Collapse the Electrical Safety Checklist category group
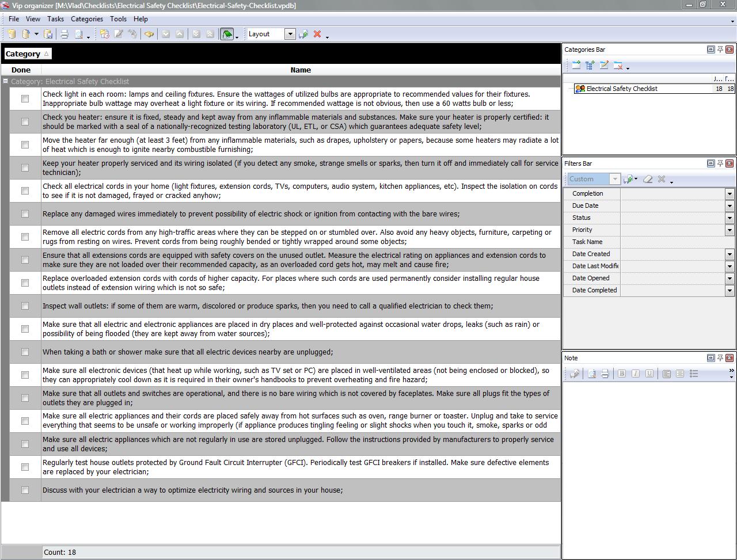The height and width of the screenshot is (560, 737). 6,81
